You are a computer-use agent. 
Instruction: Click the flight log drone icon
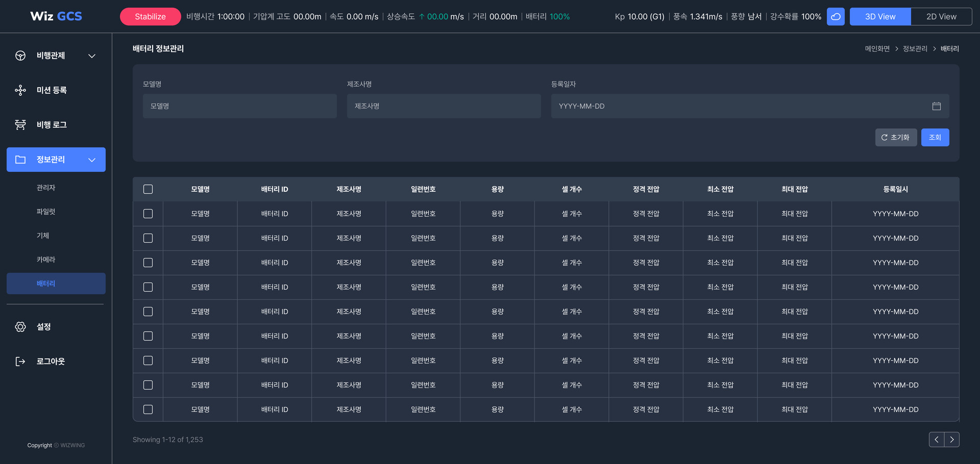click(x=20, y=125)
